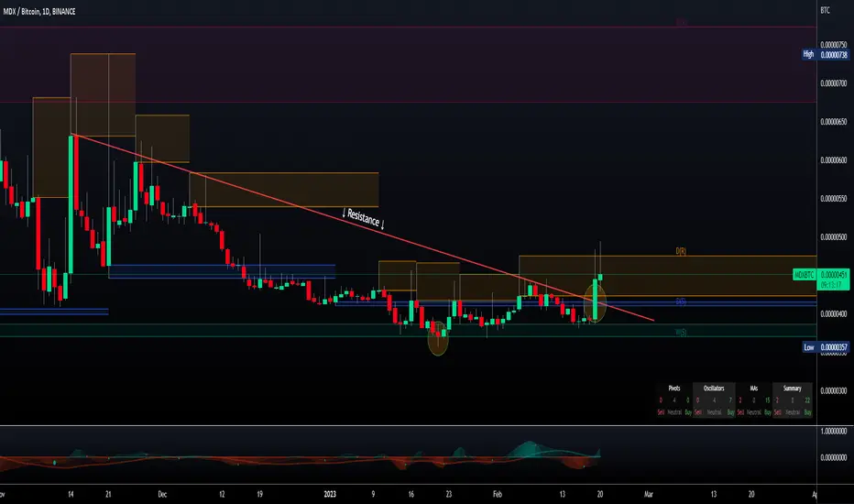Image resolution: width=854 pixels, height=504 pixels.
Task: Click the Dec label on time axis
Action: pos(162,494)
